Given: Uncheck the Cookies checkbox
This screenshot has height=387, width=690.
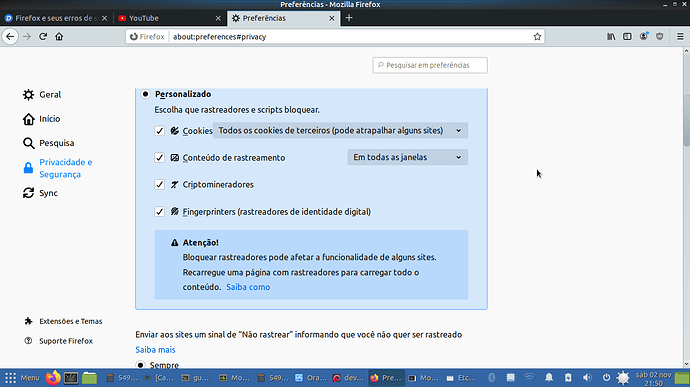Looking at the screenshot, I should pos(159,131).
